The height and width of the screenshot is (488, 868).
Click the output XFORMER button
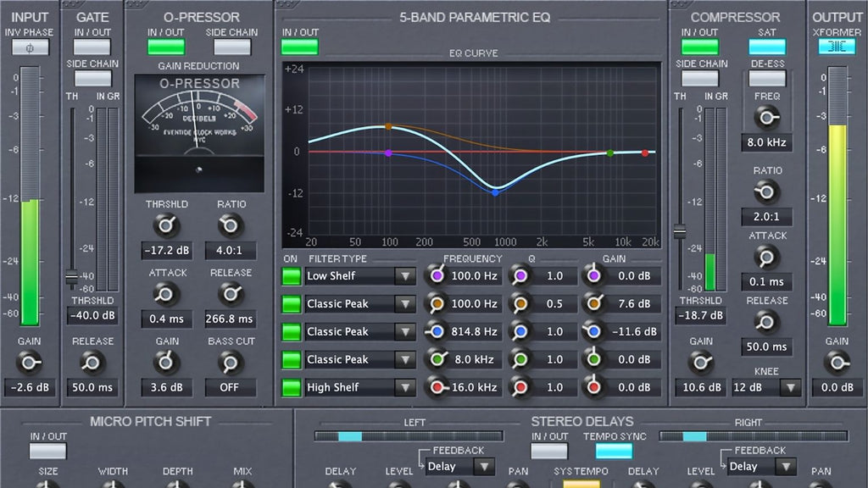(x=837, y=47)
